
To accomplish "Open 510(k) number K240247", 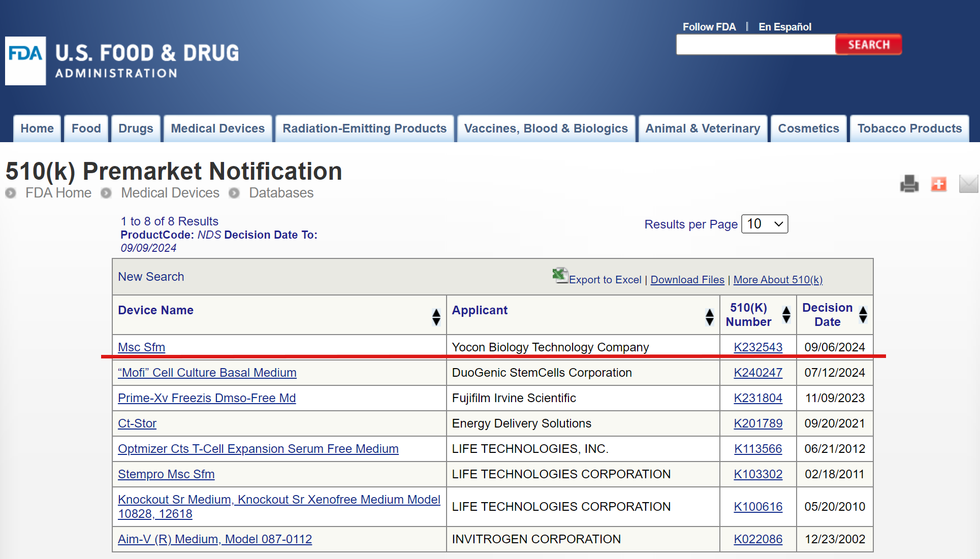I will tap(758, 373).
